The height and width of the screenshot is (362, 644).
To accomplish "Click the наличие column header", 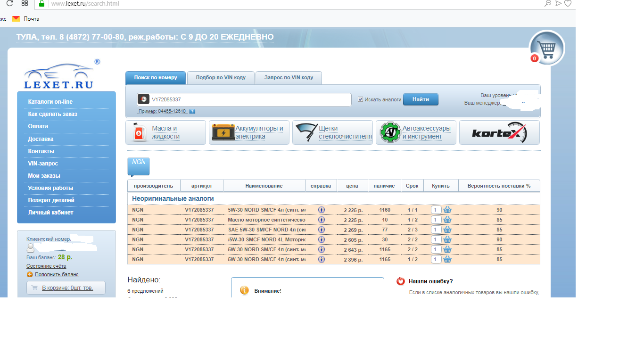I will (384, 186).
